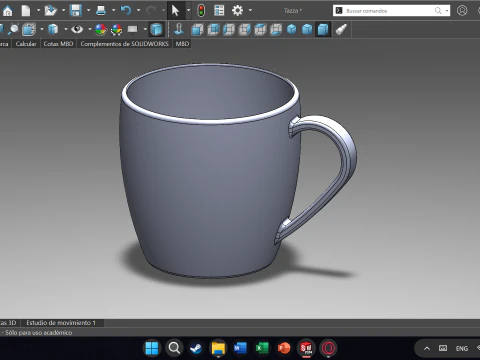Undo the last action
The width and height of the screenshot is (480, 360).
[126, 11]
